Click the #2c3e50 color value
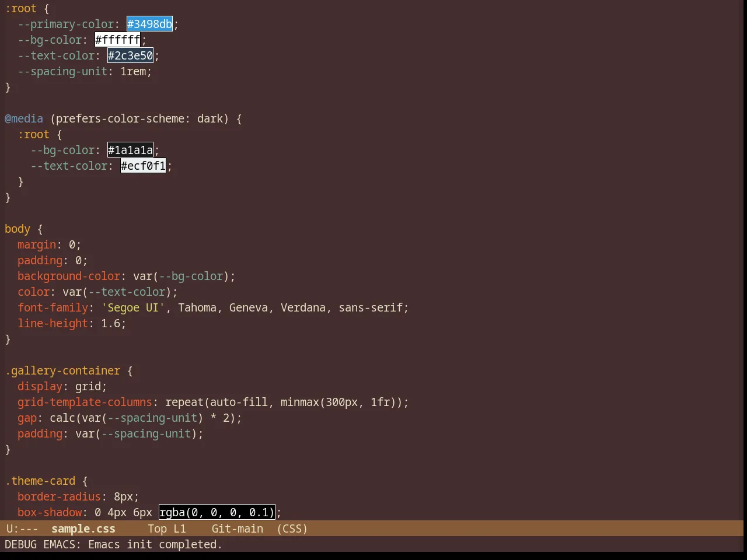The width and height of the screenshot is (747, 560). [x=130, y=55]
